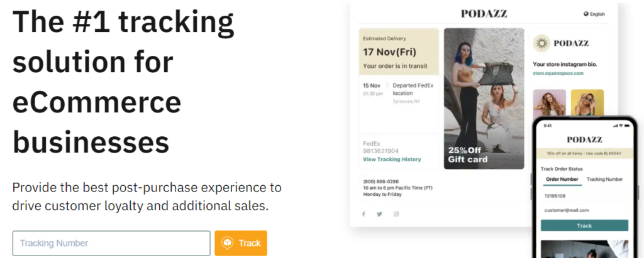Click the order number field showing 13195106
The image size is (644, 258).
click(x=584, y=196)
